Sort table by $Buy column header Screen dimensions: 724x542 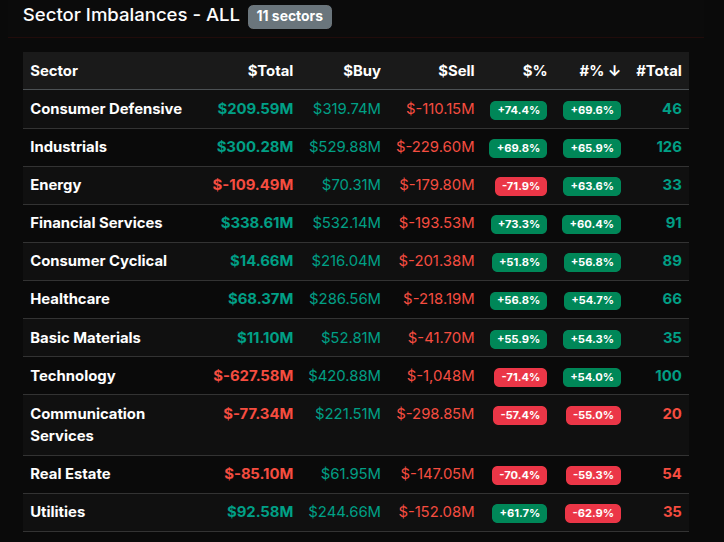361,71
